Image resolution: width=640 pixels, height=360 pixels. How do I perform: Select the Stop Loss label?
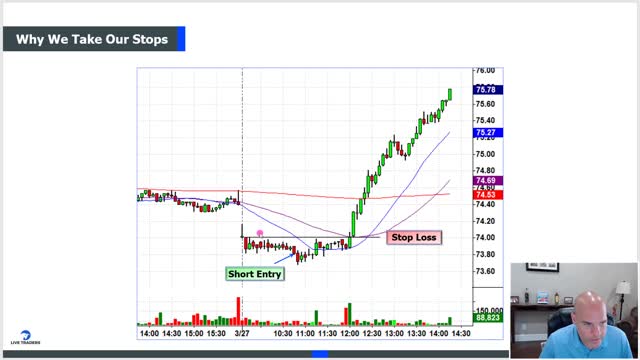pyautogui.click(x=414, y=238)
